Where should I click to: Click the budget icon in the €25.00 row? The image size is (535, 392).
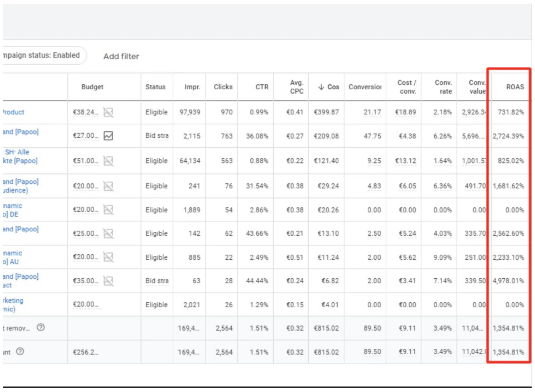108,234
